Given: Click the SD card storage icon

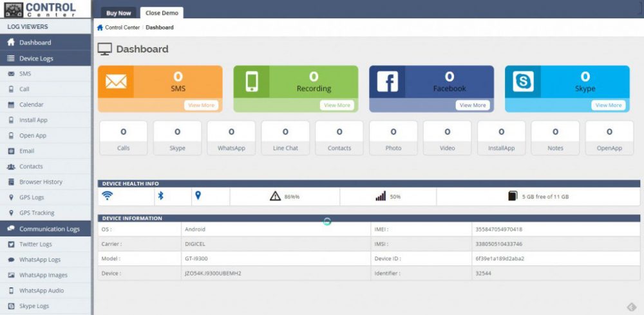Looking at the screenshot, I should click(x=513, y=196).
